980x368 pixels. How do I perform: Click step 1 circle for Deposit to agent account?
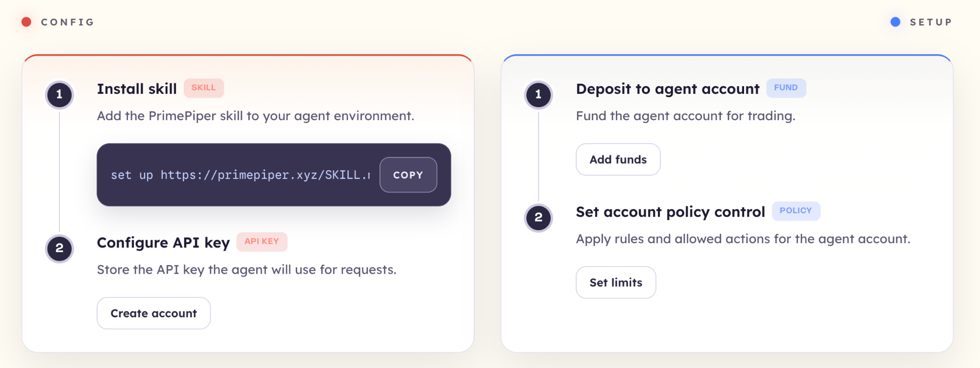tap(538, 94)
